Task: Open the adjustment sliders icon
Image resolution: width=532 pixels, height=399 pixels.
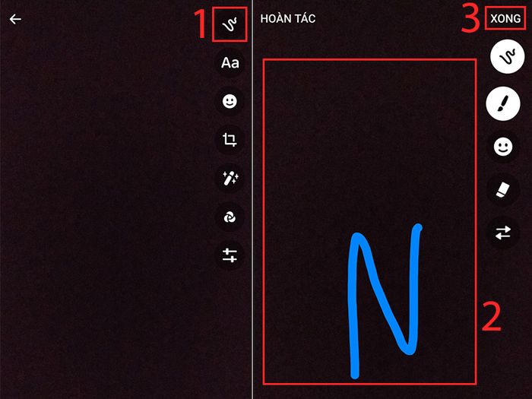Action: coord(230,255)
